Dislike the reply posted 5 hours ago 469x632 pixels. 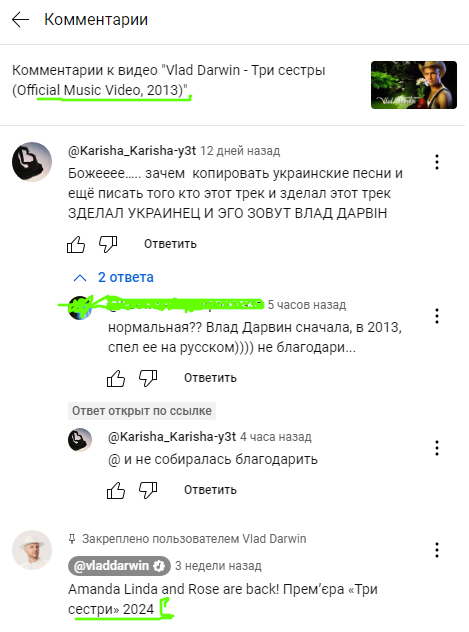click(148, 378)
